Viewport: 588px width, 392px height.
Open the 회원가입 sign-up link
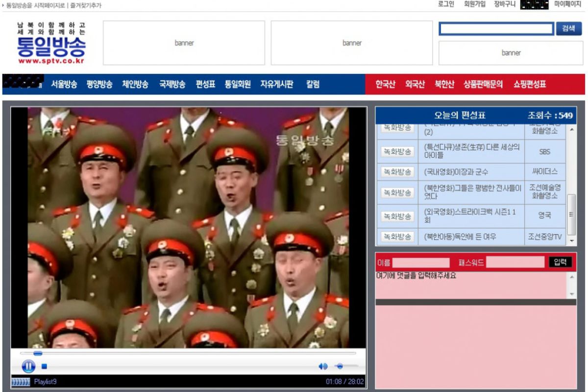coord(474,4)
